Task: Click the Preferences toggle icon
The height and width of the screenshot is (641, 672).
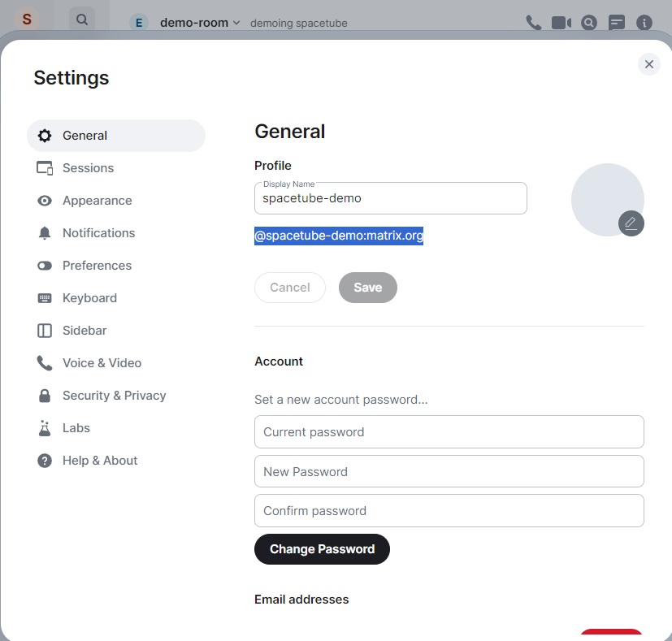Action: click(x=45, y=266)
